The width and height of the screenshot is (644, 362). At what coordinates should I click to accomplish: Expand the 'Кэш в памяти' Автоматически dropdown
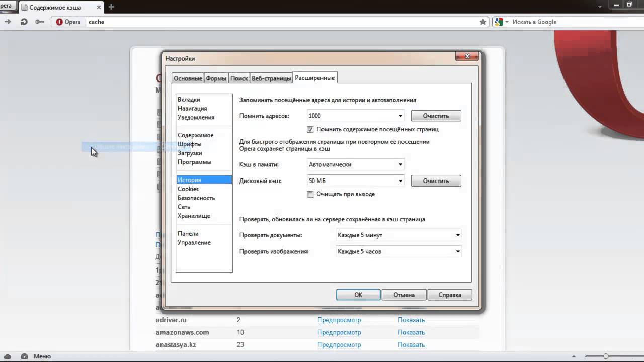[355, 164]
